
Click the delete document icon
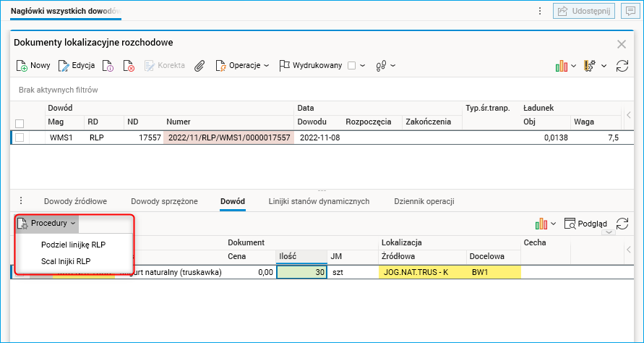click(129, 66)
